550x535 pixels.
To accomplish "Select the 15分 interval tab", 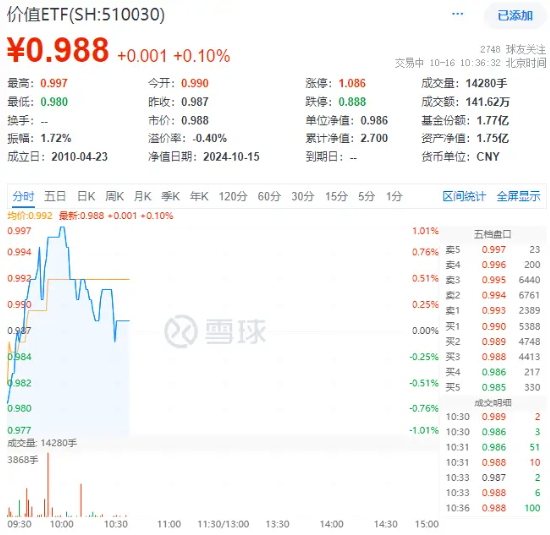I will coord(336,196).
